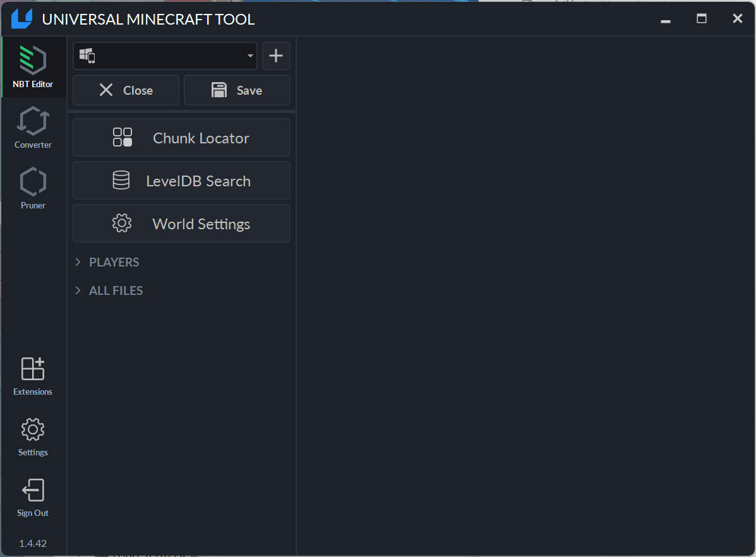Open the Extensions page
Viewport: 756px width, 557px height.
click(33, 376)
